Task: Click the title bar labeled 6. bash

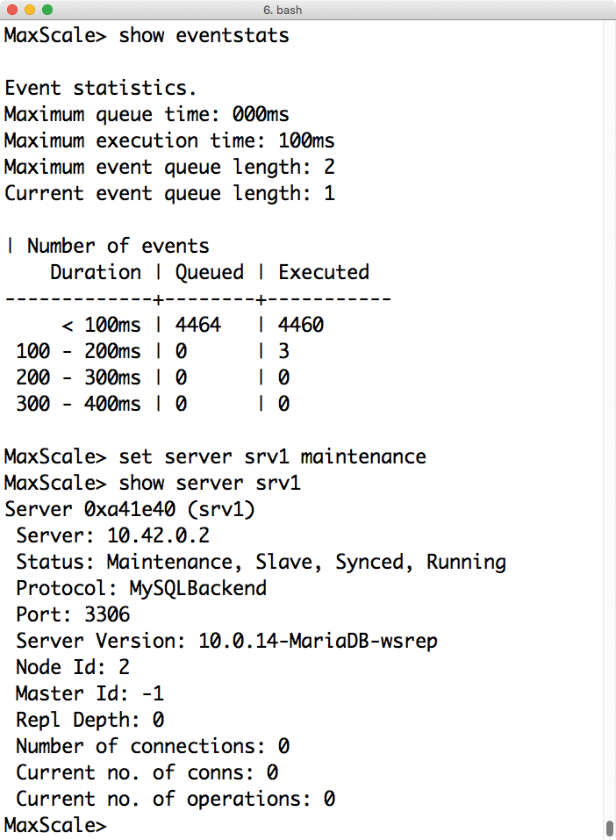Action: tap(283, 11)
